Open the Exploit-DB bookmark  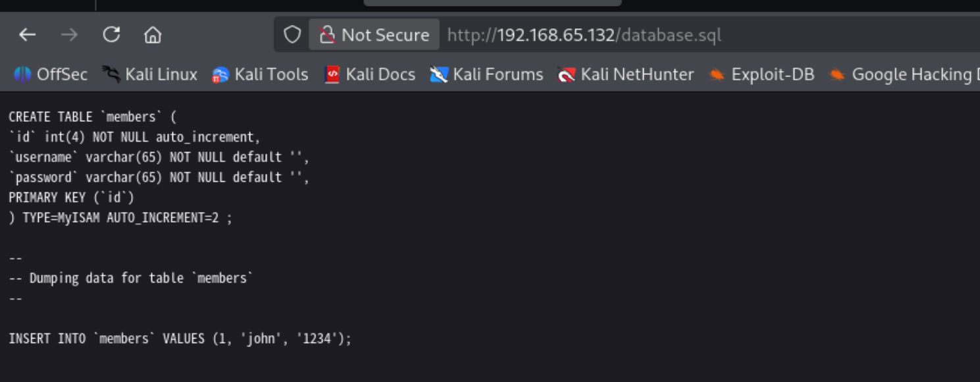click(x=761, y=74)
